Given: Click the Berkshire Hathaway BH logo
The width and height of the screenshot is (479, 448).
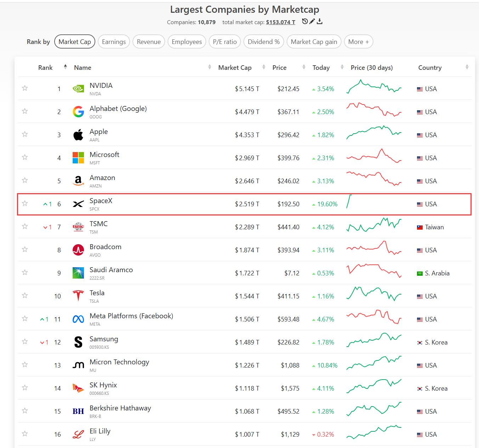Looking at the screenshot, I should coord(78,411).
